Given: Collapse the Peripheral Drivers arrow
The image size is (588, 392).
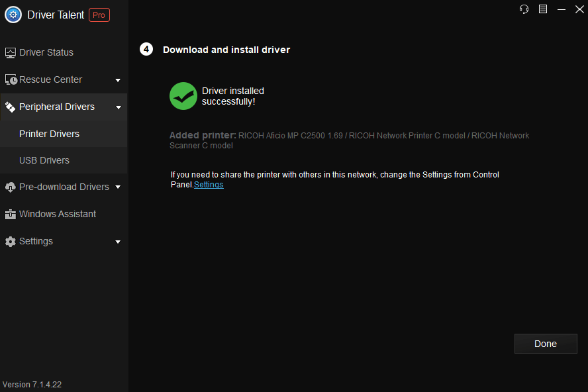Looking at the screenshot, I should tap(119, 108).
